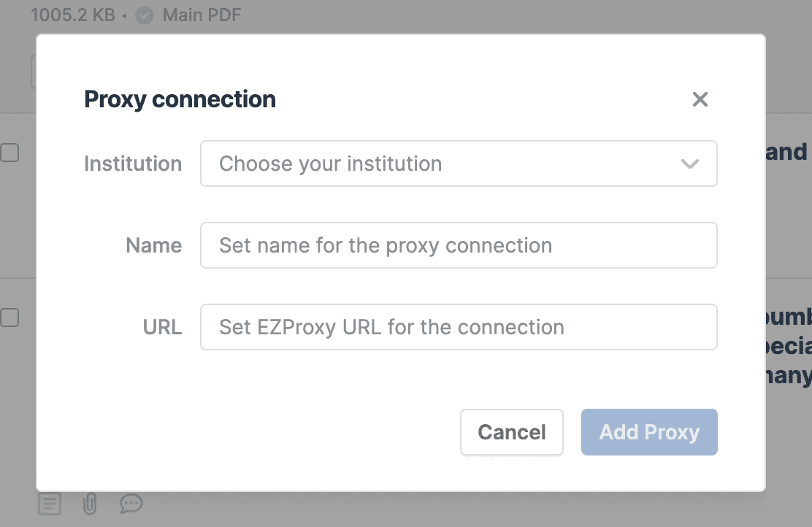Open the notes icon below the dialog
Image resolution: width=812 pixels, height=527 pixels.
50,503
